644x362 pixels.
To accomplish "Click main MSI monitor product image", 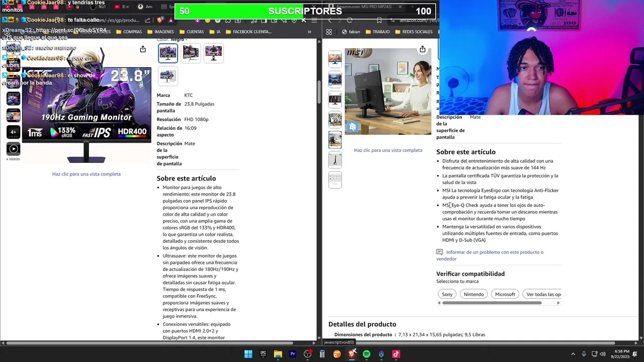I will (x=388, y=92).
